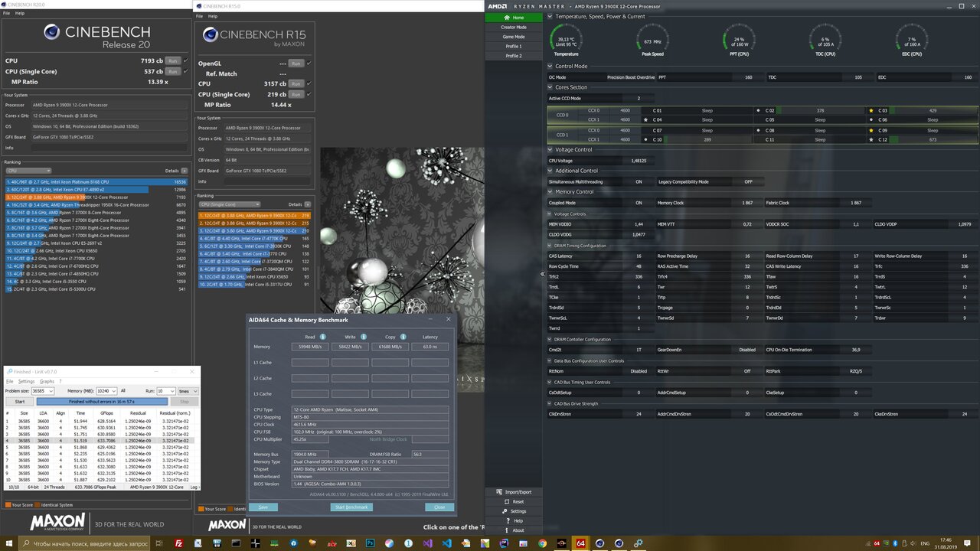Collapse the Ryzen Master sidebar with double-arrow
Viewport: 980px width, 551px height.
(542, 274)
